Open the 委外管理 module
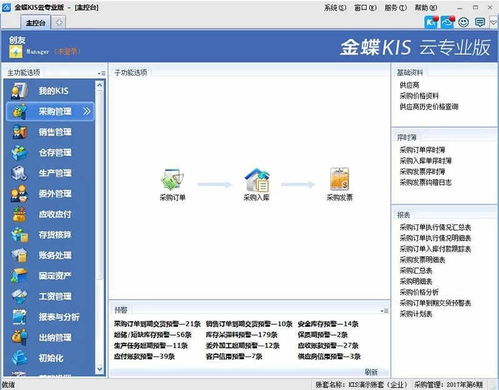 pyautogui.click(x=50, y=194)
